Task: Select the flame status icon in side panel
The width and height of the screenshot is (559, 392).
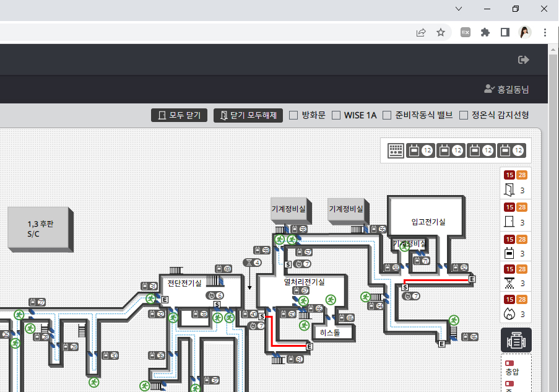Action: click(x=509, y=314)
